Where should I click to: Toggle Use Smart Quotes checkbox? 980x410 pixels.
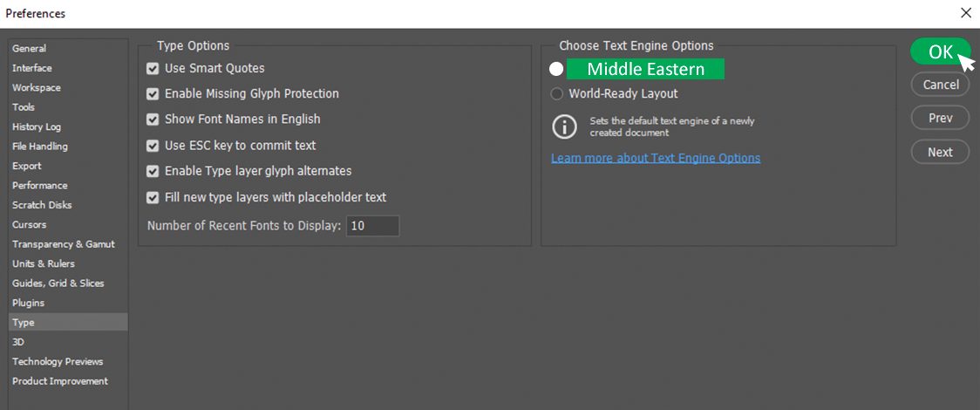tap(153, 68)
